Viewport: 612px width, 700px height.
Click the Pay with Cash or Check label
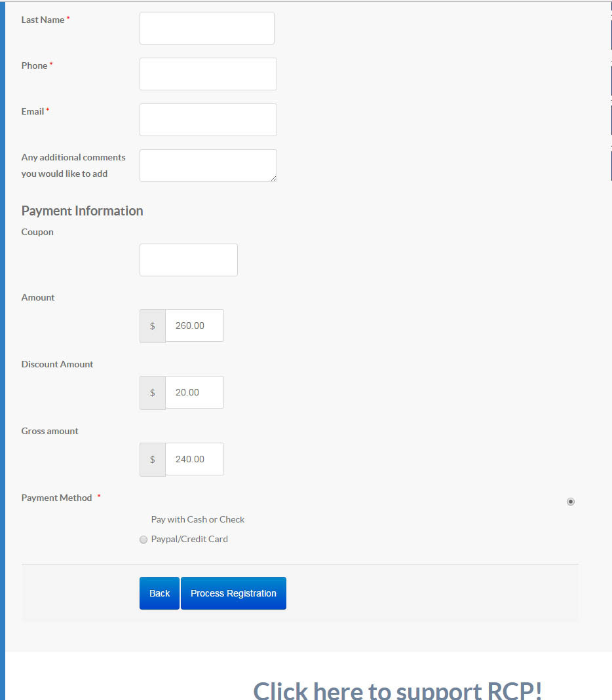tap(198, 519)
